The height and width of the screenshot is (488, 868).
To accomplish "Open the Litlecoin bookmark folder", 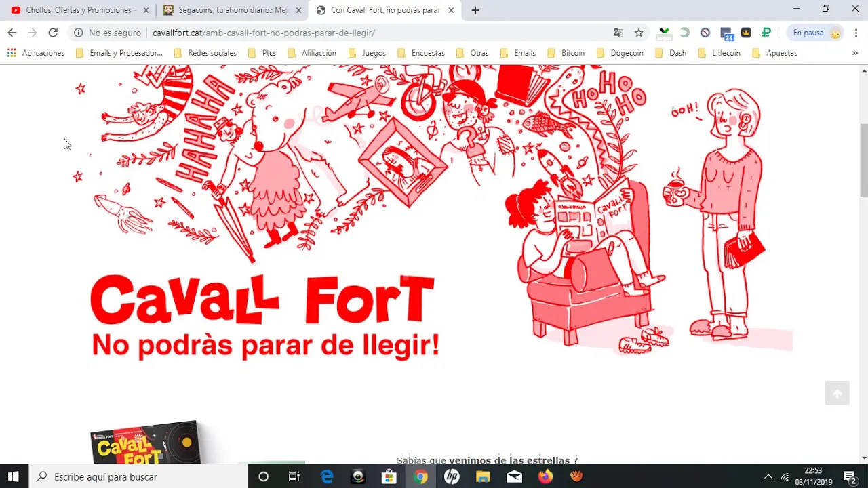I will click(x=719, y=53).
